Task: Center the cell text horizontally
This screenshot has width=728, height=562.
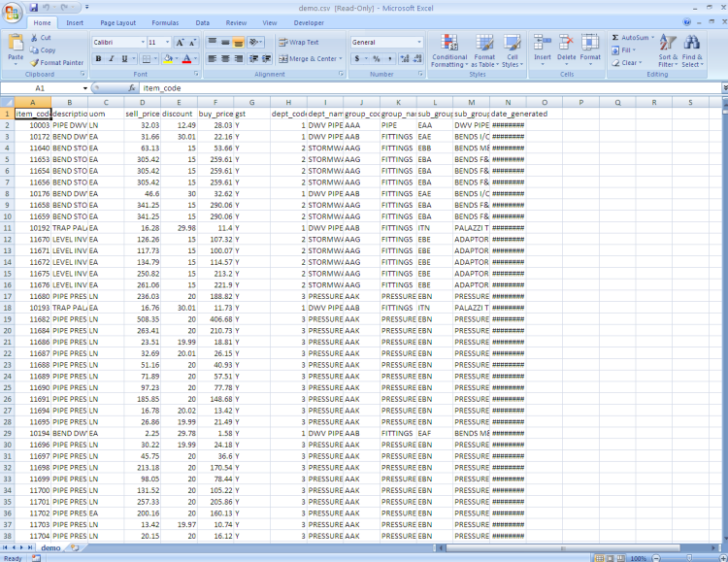Action: point(225,59)
